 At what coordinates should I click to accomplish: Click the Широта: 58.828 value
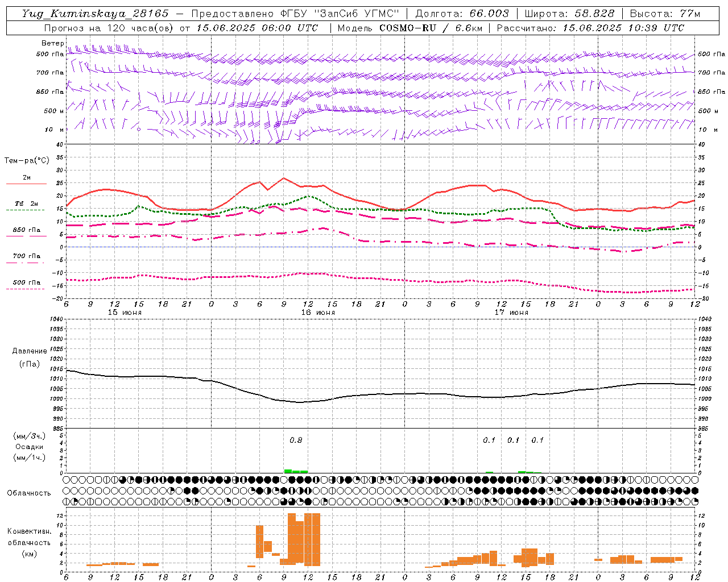pos(569,14)
